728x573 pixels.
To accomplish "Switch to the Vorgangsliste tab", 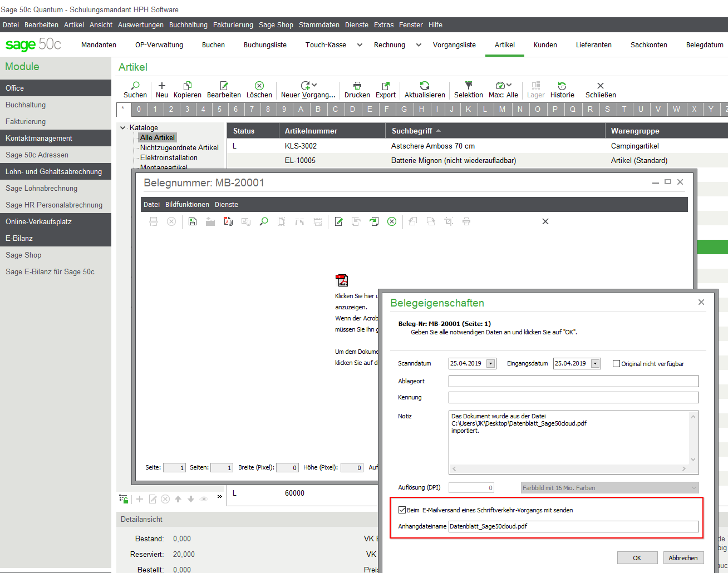I will pos(454,45).
